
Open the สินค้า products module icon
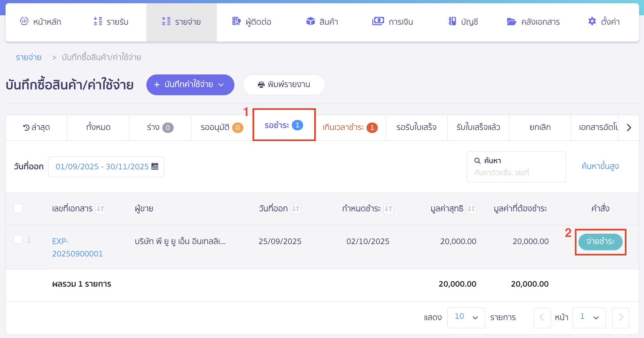pyautogui.click(x=310, y=21)
